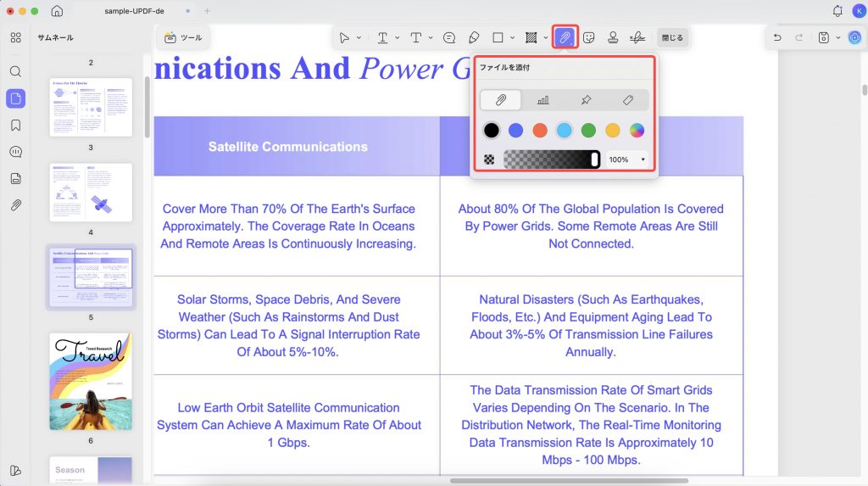Select the attach file paperclip tool

coord(565,37)
